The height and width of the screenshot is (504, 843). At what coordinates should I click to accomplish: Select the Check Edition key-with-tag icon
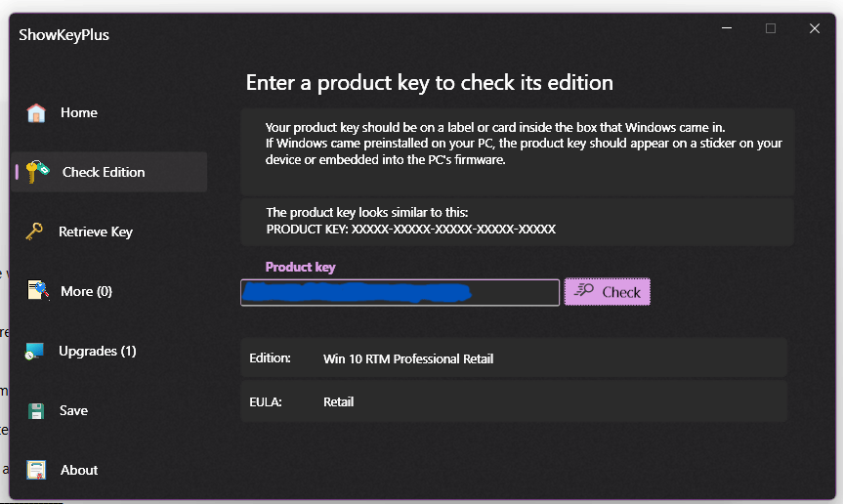click(x=38, y=172)
